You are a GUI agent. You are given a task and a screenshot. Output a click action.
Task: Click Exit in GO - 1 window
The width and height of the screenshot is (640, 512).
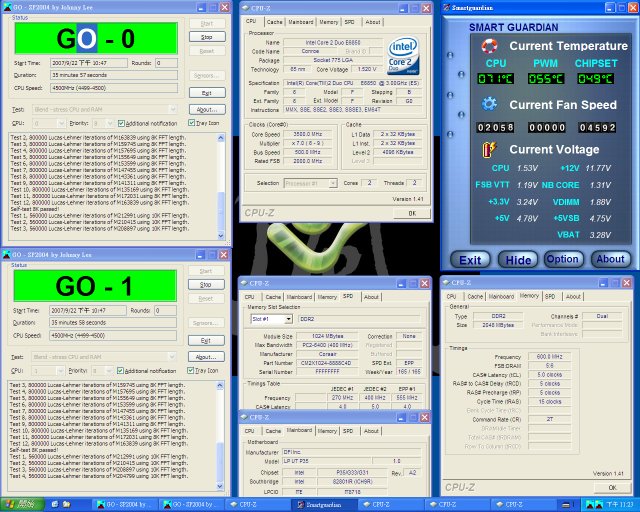(x=206, y=340)
